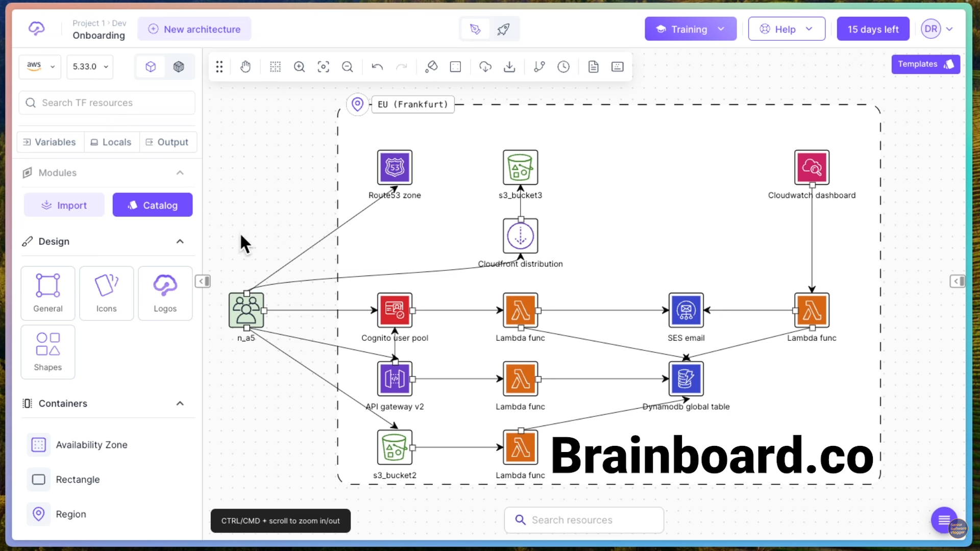Click the undo arrow icon

(377, 67)
